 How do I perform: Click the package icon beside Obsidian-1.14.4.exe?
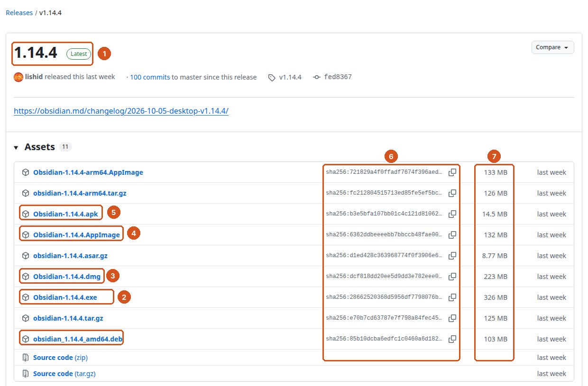26,297
